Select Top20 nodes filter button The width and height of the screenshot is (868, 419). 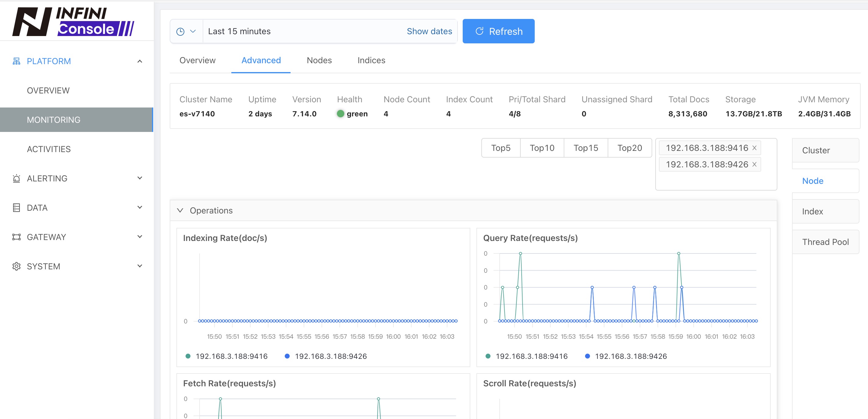pos(631,148)
